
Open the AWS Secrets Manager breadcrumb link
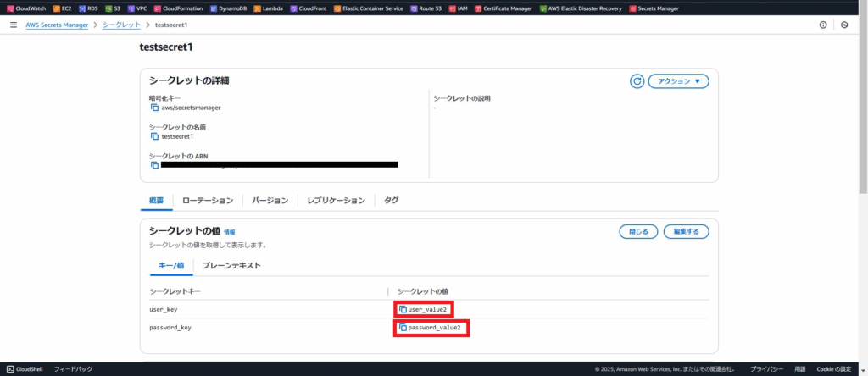(58, 25)
